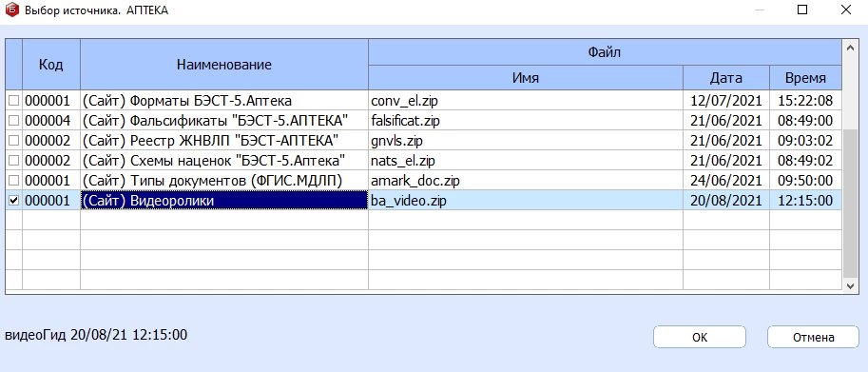Viewport: 868px width, 372px height.
Task: Maximize the Выбор источника window
Action: pyautogui.click(x=802, y=10)
